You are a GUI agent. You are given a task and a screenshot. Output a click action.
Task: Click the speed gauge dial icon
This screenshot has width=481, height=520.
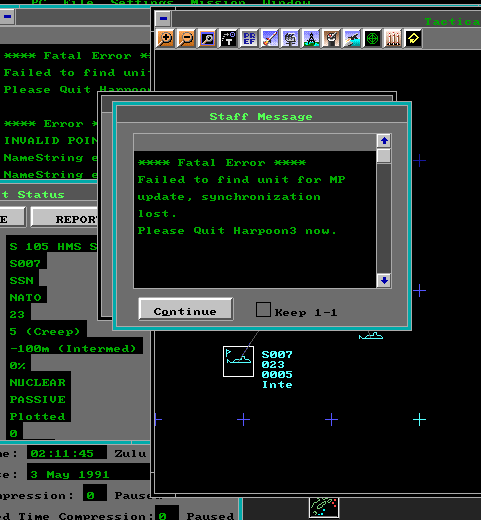click(x=331, y=38)
